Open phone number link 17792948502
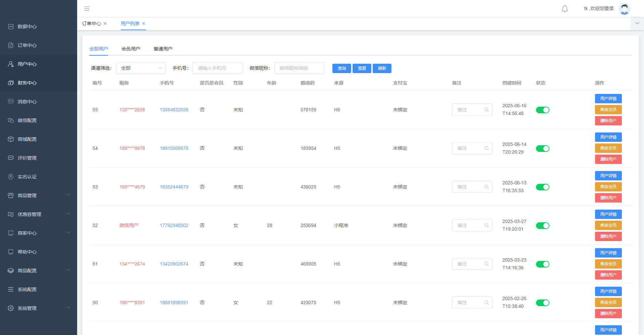This screenshot has width=644, height=335. (x=174, y=225)
